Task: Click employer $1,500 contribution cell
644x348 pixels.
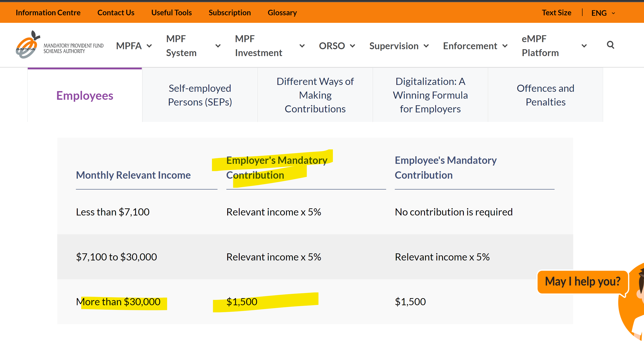Action: coord(242,302)
